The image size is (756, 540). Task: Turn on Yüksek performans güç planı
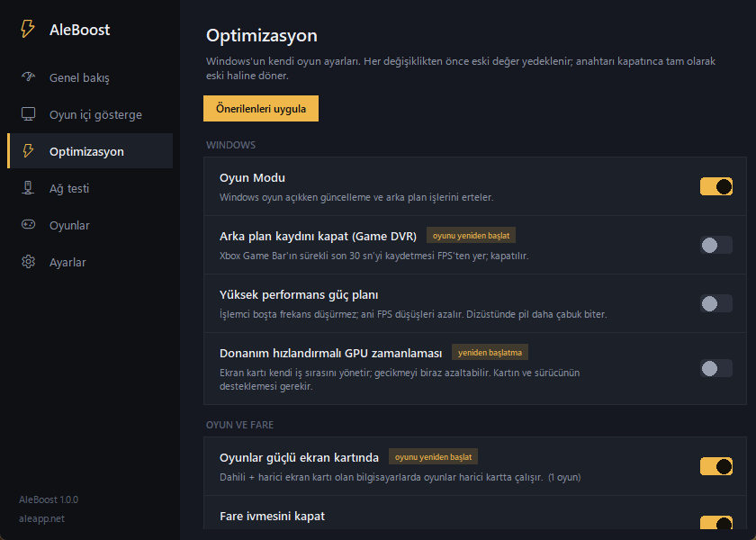(x=716, y=303)
